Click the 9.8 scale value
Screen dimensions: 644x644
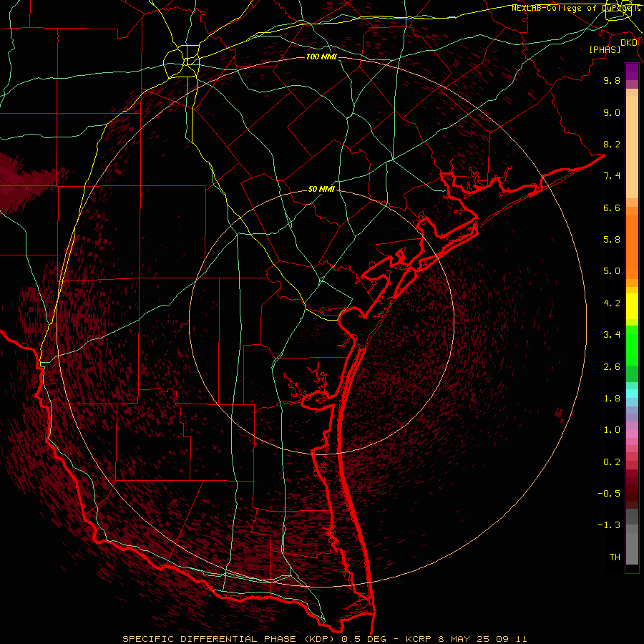[612, 80]
